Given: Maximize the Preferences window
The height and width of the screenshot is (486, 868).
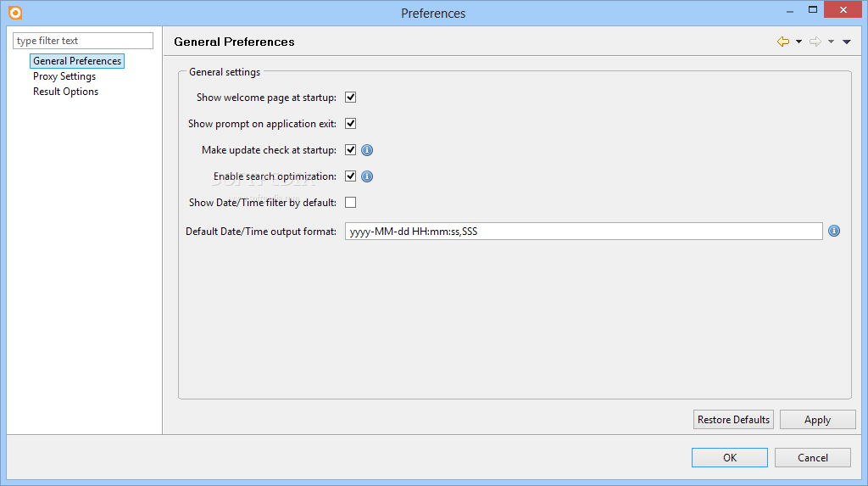Looking at the screenshot, I should (813, 9).
